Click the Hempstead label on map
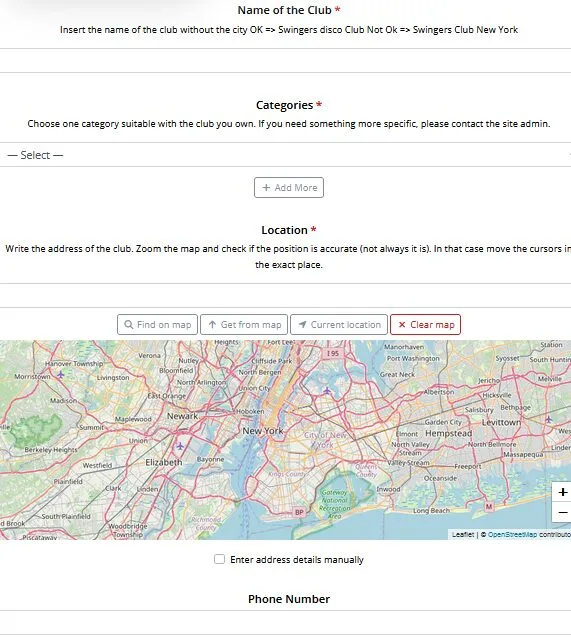 coord(449,433)
